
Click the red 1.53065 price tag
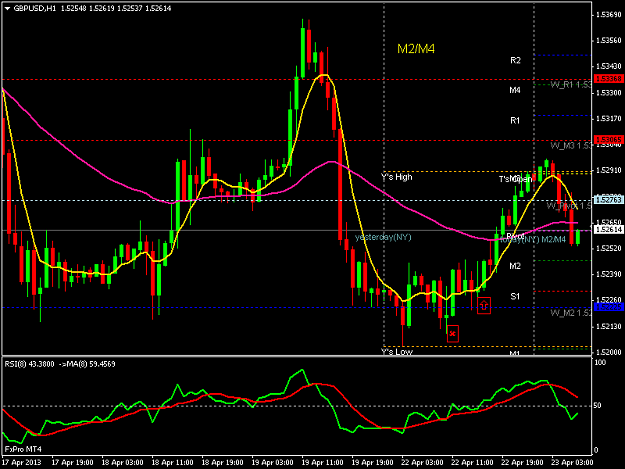pos(608,140)
